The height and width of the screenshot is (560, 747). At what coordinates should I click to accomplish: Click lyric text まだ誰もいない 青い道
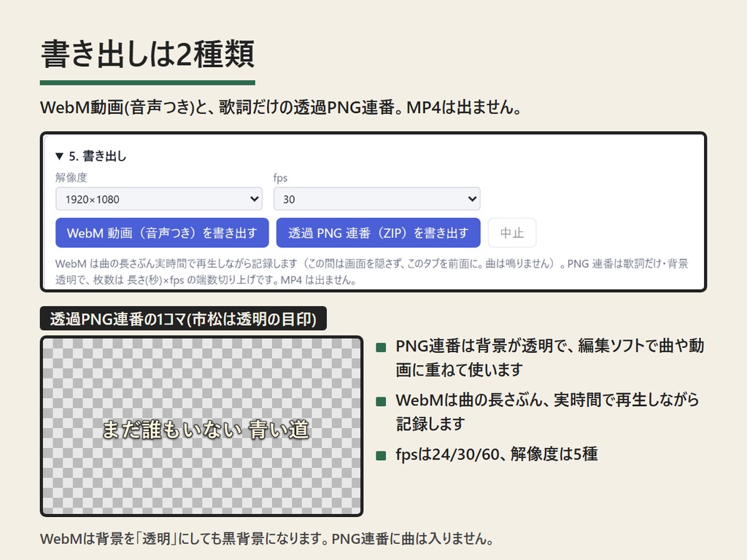click(x=206, y=429)
